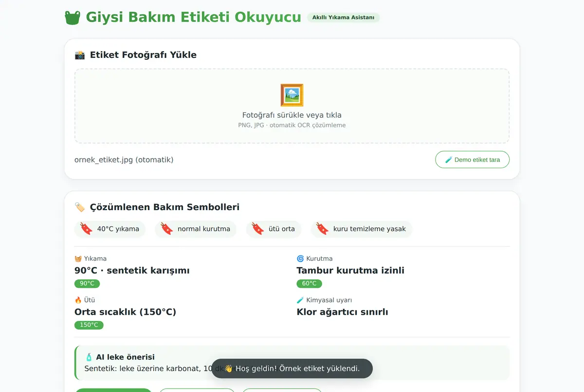Click the green 60°C drying temperature badge
The image size is (584, 392).
pos(309,284)
